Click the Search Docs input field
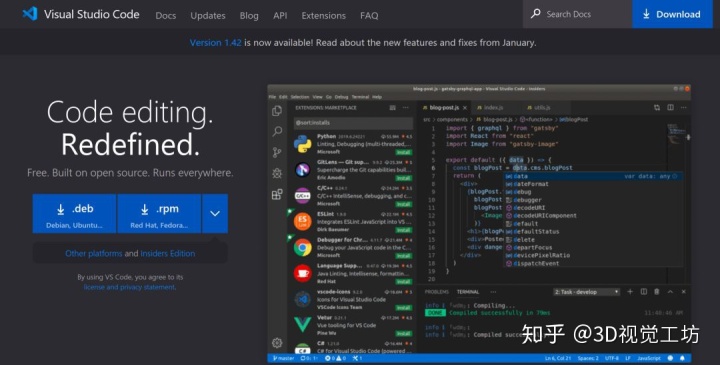720x365 pixels. tap(578, 14)
